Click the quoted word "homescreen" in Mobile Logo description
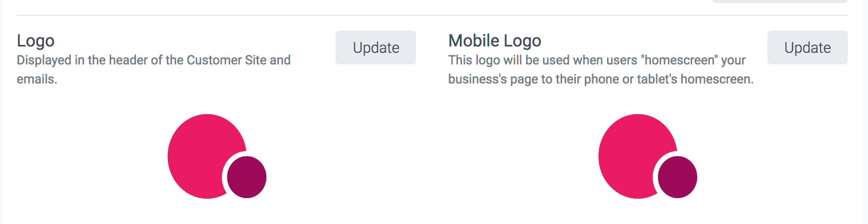 pos(680,60)
